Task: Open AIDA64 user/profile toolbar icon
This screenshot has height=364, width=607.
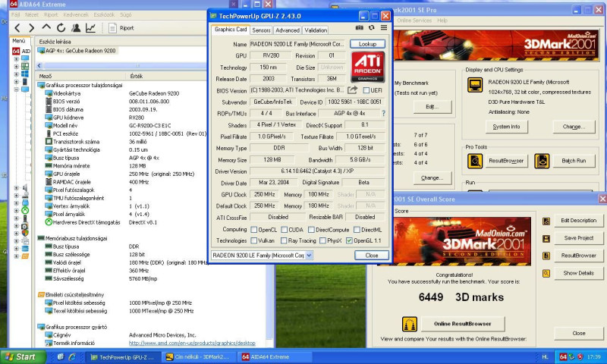Action: tap(76, 28)
